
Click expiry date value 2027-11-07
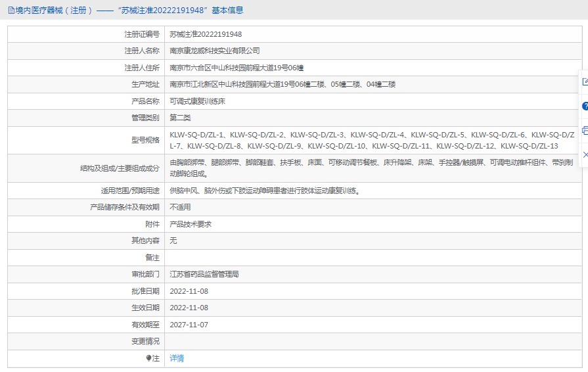point(189,325)
